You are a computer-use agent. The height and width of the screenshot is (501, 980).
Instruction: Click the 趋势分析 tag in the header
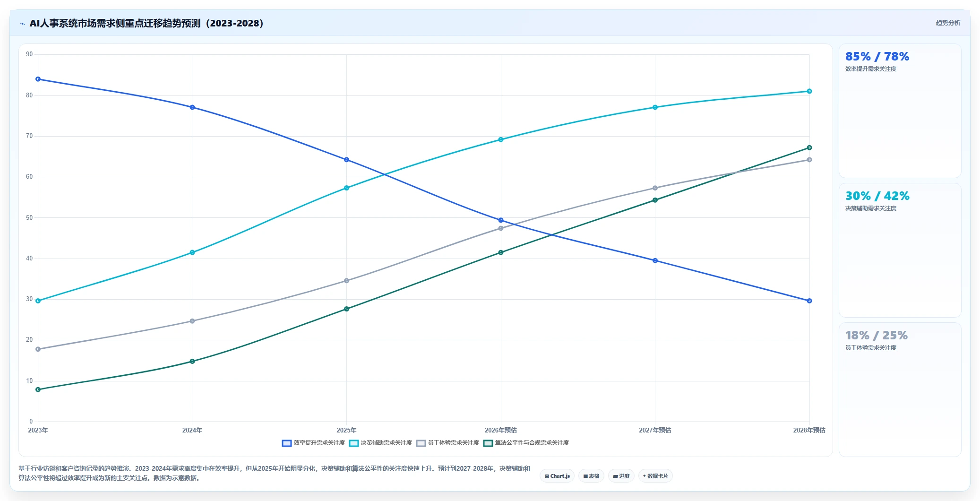[x=948, y=23]
